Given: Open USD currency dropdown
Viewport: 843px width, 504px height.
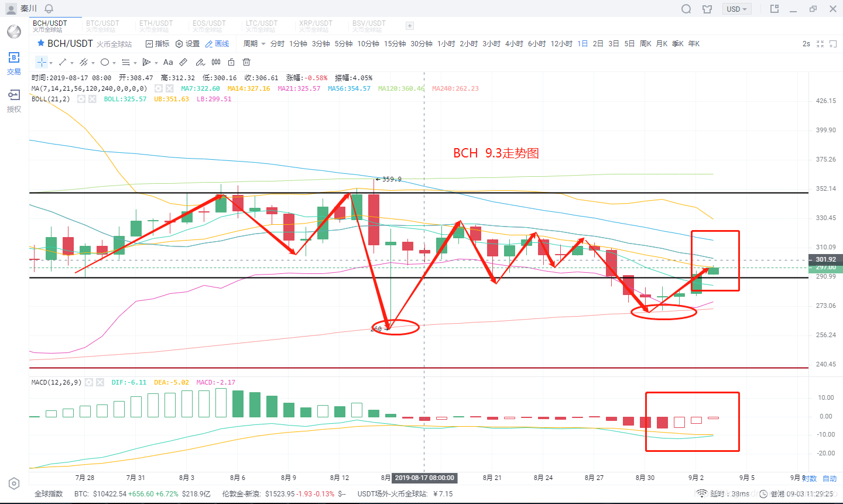Looking at the screenshot, I should pos(736,9).
